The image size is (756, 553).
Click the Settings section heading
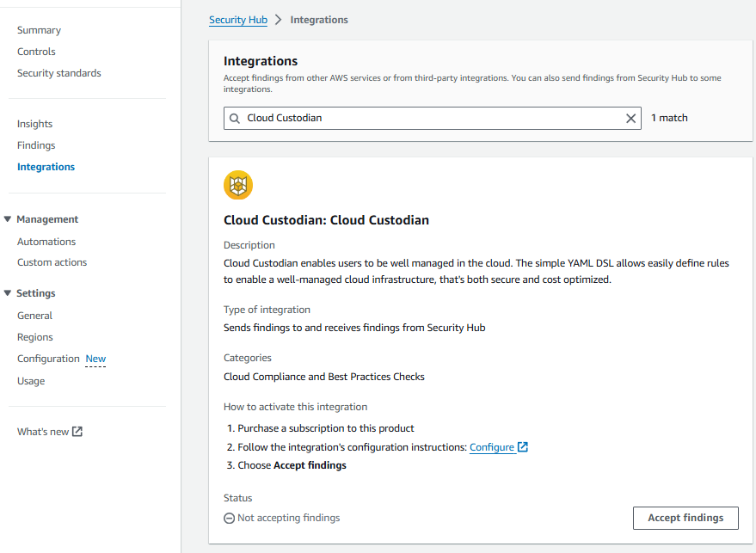(35, 293)
